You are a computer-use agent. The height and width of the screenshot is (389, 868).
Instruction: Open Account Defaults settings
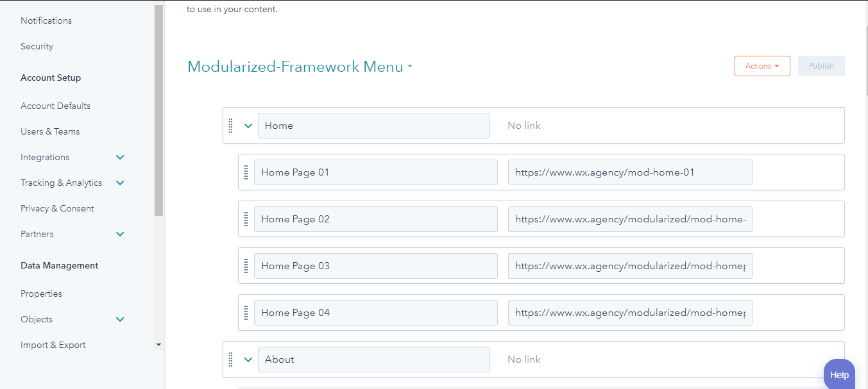[x=55, y=106]
